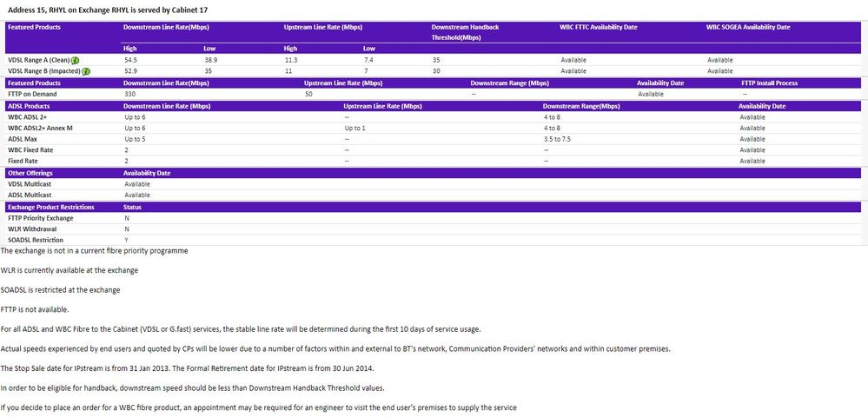Click the 'FTTP is not available.' message

point(35,309)
